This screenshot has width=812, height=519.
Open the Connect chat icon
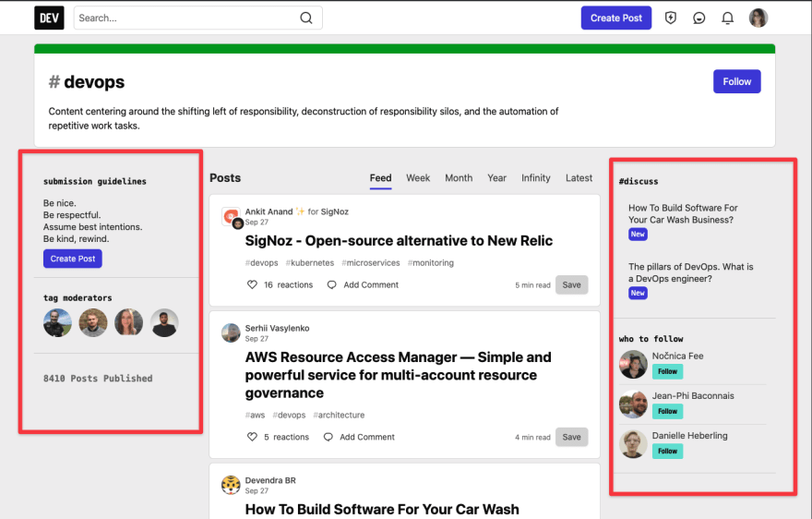[x=699, y=18]
